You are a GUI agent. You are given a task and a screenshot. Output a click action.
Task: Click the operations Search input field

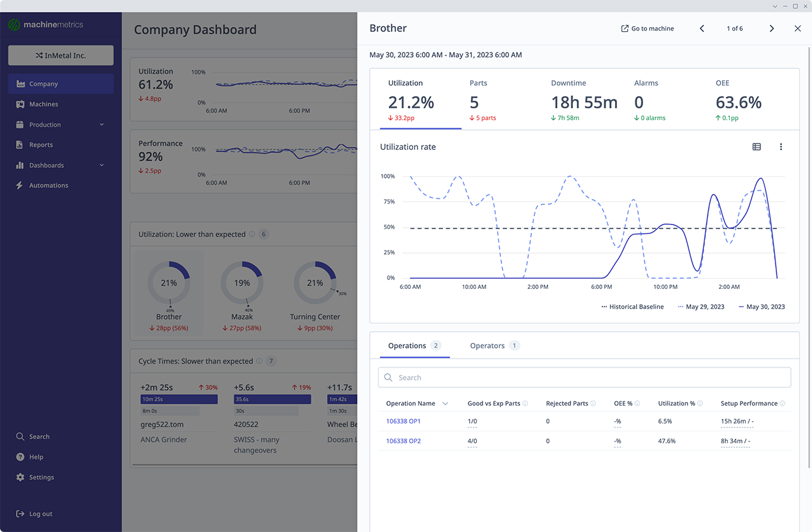[x=584, y=378]
